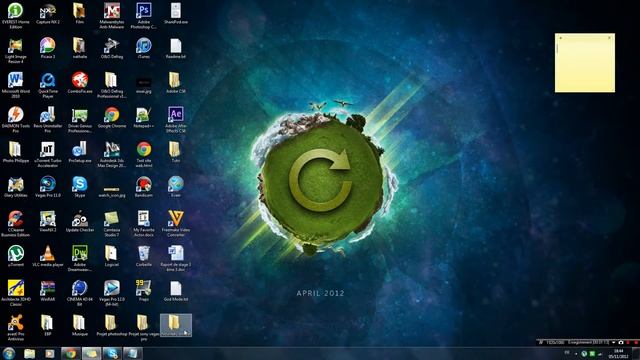The width and height of the screenshot is (640, 360).
Task: Select the ViewNX 2 shortcut
Action: (48, 222)
